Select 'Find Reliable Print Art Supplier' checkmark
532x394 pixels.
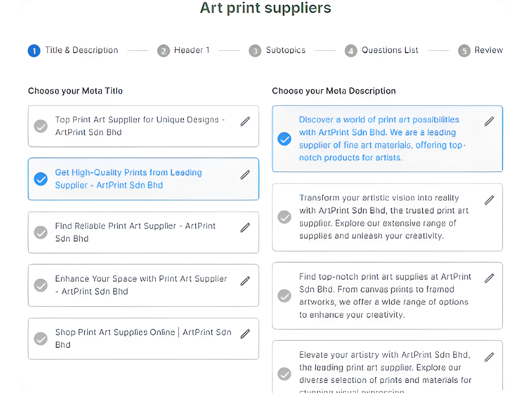(41, 232)
